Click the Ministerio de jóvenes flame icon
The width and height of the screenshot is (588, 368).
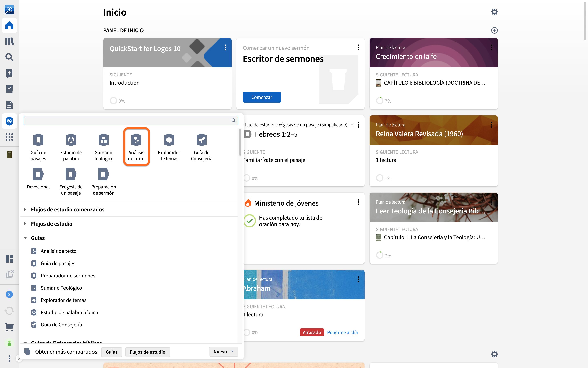tap(248, 203)
